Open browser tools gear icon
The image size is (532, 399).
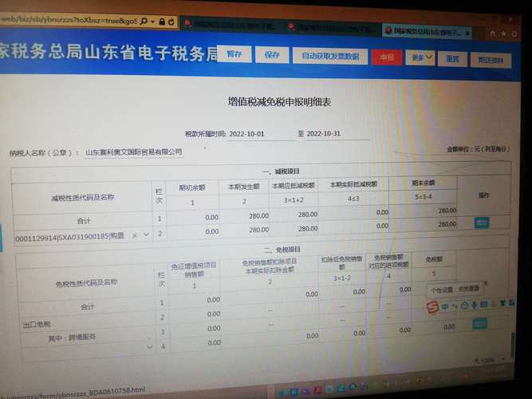coord(514,34)
